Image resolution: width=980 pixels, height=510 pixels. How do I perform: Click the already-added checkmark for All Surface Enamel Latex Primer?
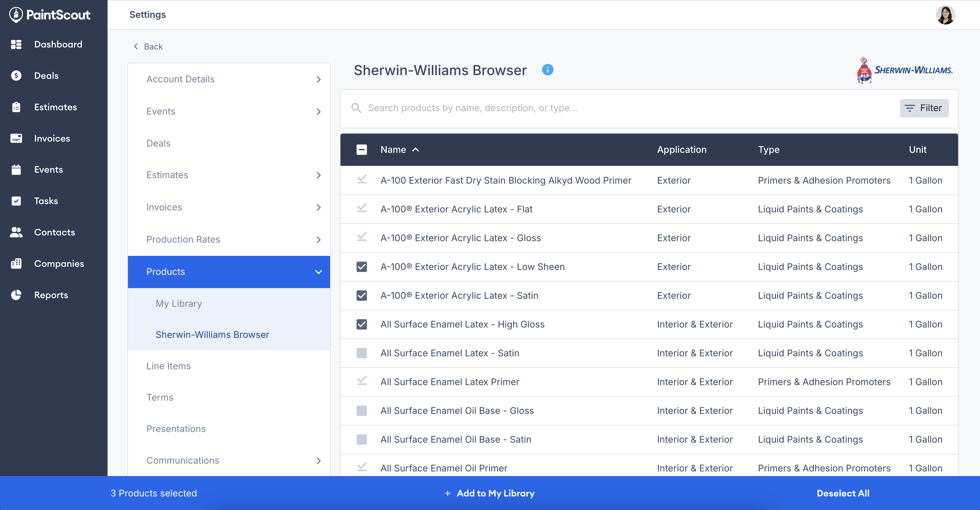[362, 381]
